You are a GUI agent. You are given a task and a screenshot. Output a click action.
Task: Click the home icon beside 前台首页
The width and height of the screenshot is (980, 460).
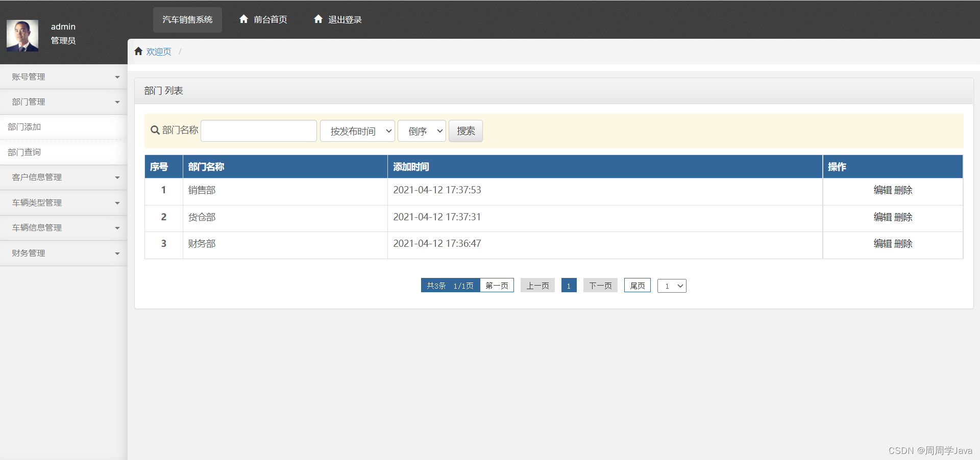tap(244, 19)
